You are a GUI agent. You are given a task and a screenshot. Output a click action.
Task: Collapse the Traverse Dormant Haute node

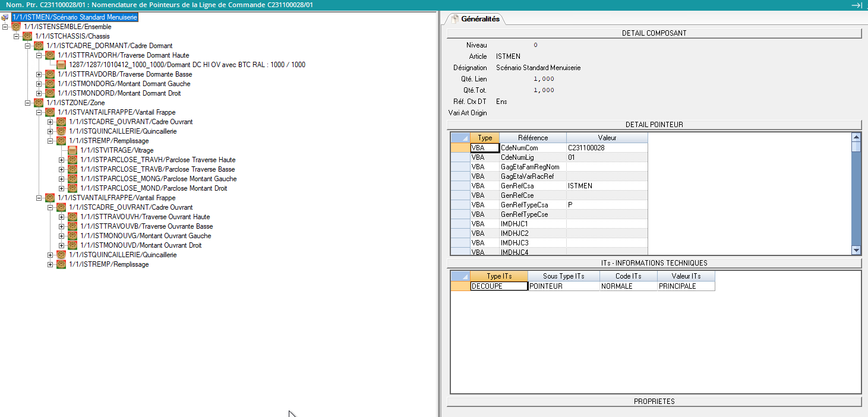point(39,55)
